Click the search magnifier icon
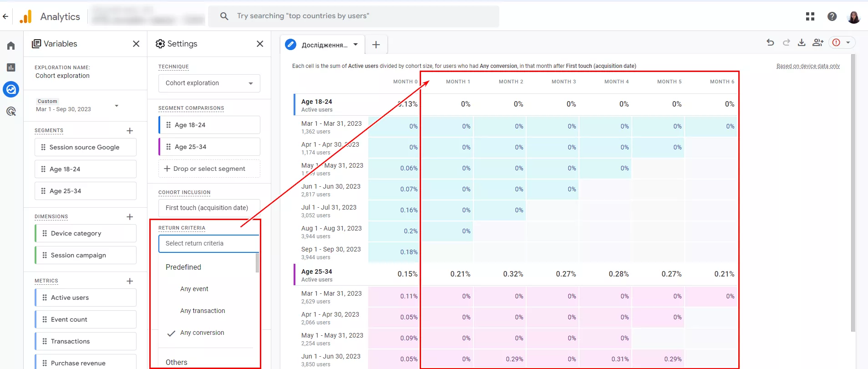This screenshot has height=369, width=868. (224, 16)
